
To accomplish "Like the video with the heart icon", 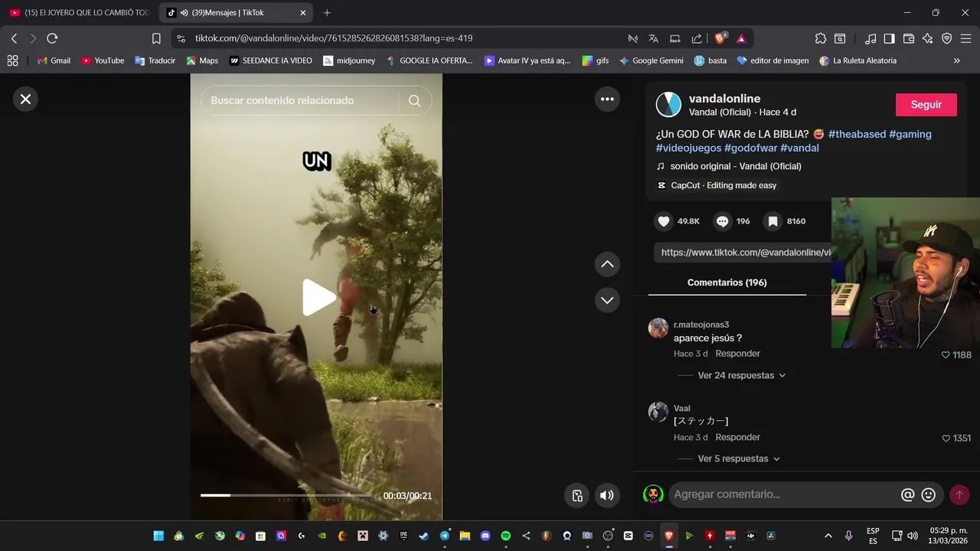I will coord(664,221).
